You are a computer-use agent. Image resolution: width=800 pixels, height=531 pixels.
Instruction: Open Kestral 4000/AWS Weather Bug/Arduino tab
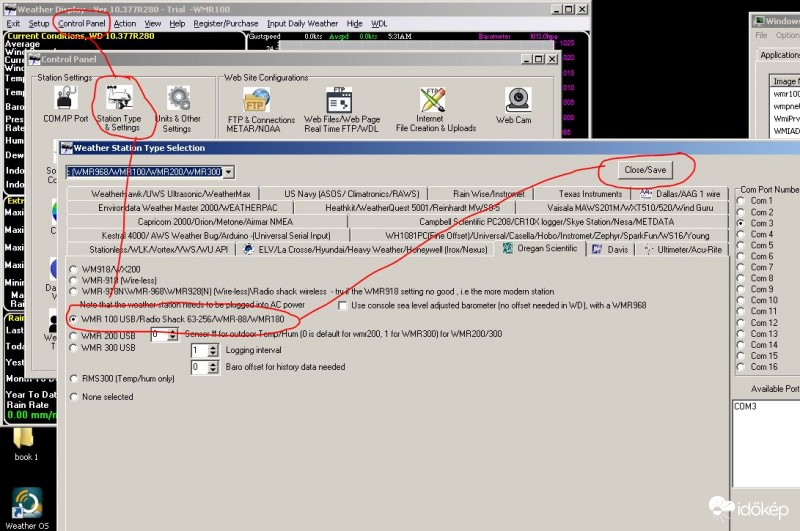pos(208,235)
